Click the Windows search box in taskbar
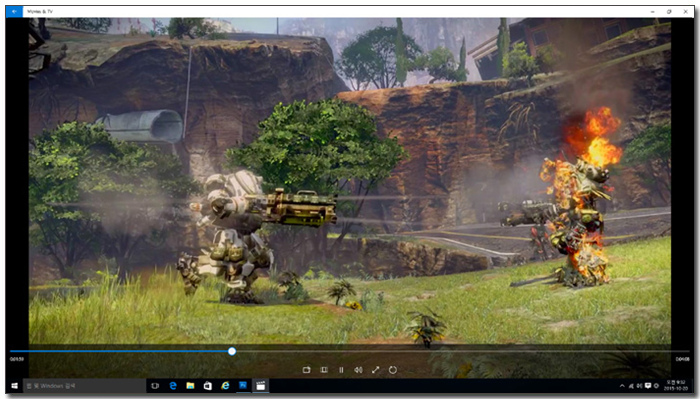This screenshot has width=700, height=399. point(84,386)
